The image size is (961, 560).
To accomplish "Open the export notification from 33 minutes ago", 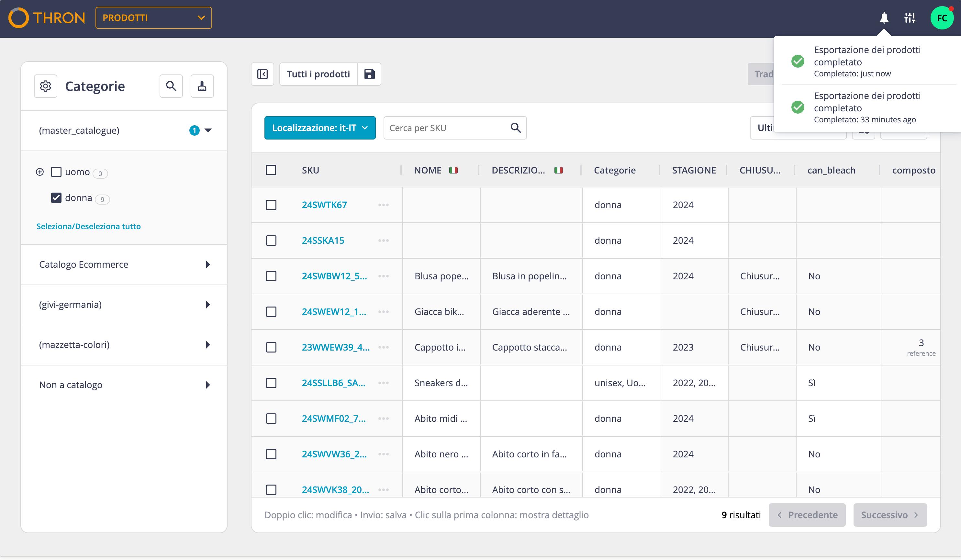I will click(x=869, y=107).
